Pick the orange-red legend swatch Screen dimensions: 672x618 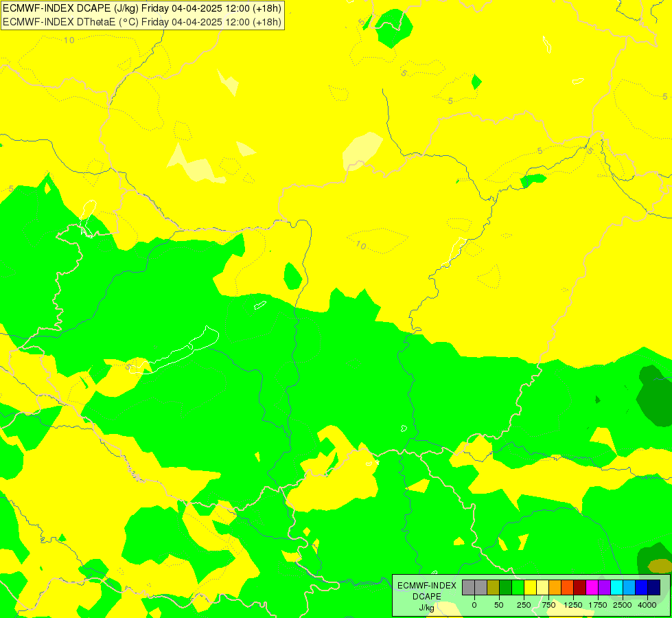568,587
